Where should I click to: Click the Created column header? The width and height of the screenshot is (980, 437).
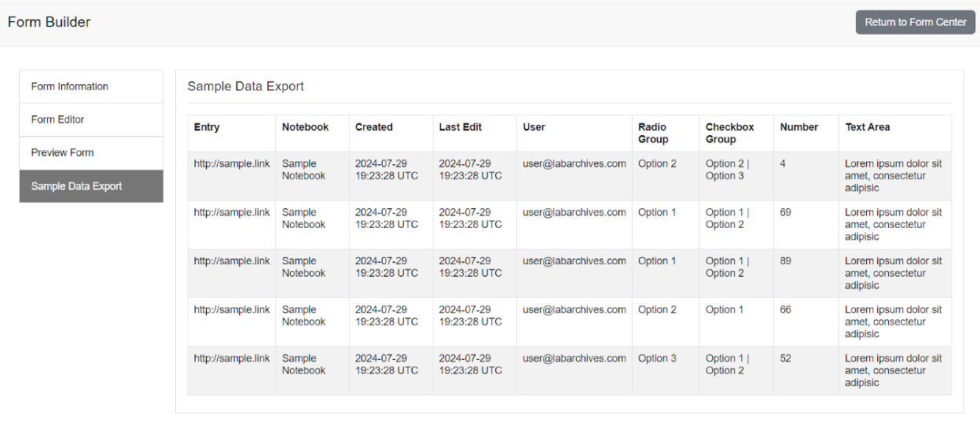[x=374, y=127]
